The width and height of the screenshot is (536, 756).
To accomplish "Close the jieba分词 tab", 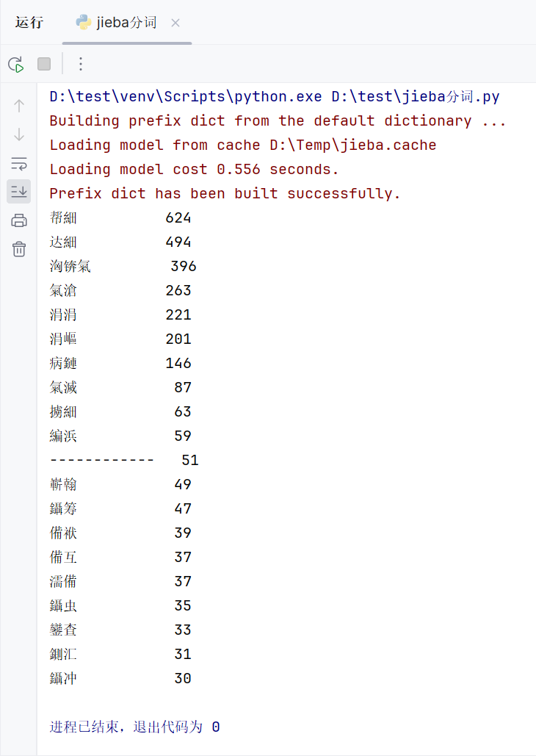I will point(175,23).
